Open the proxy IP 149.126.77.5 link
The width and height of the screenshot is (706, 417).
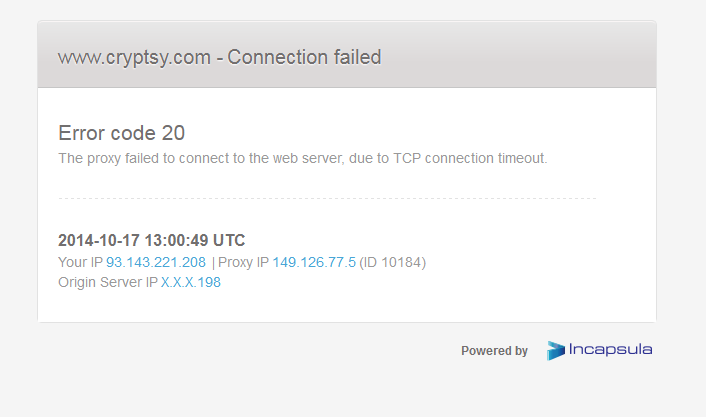click(314, 262)
